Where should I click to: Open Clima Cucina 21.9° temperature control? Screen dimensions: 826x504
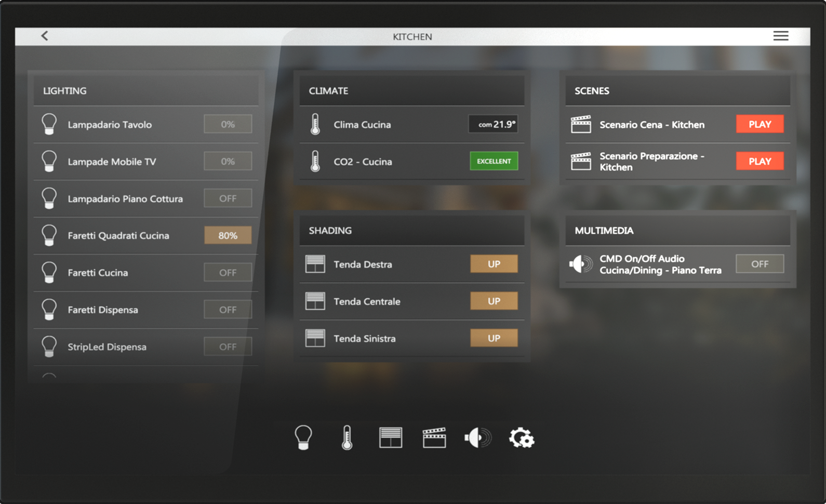click(494, 125)
